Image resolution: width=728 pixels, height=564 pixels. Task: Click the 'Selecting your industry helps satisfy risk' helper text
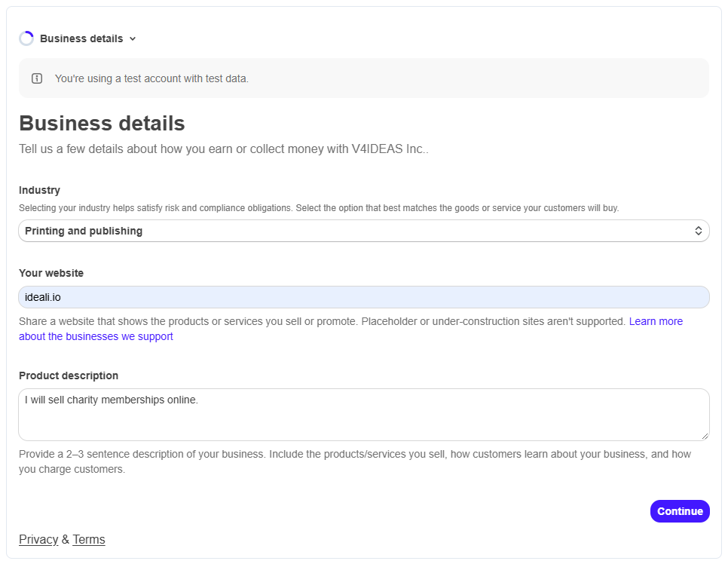pyautogui.click(x=319, y=207)
